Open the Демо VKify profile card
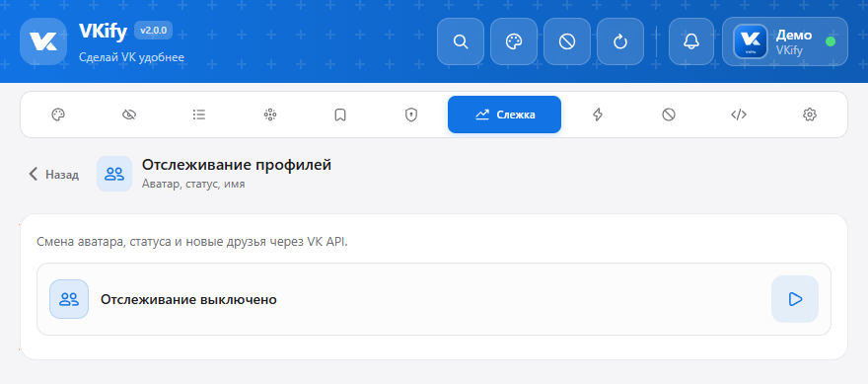The width and height of the screenshot is (868, 384). coord(785,41)
